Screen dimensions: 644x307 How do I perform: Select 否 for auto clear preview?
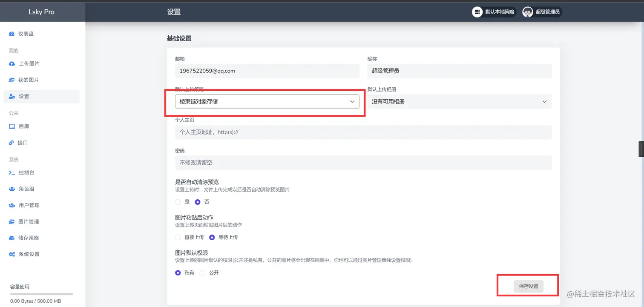pos(198,202)
